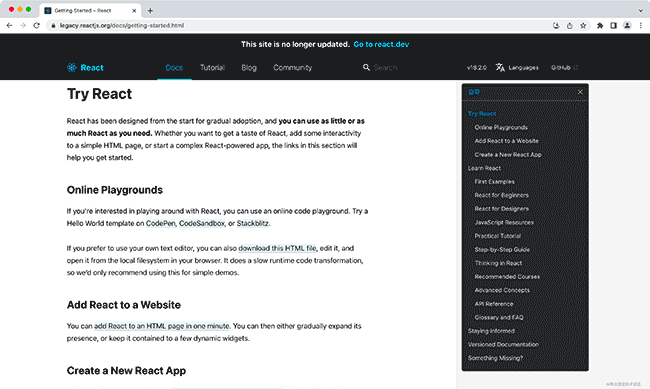The width and height of the screenshot is (650, 389).
Task: Expand Staying Informed section in sidebar
Action: pyautogui.click(x=491, y=331)
